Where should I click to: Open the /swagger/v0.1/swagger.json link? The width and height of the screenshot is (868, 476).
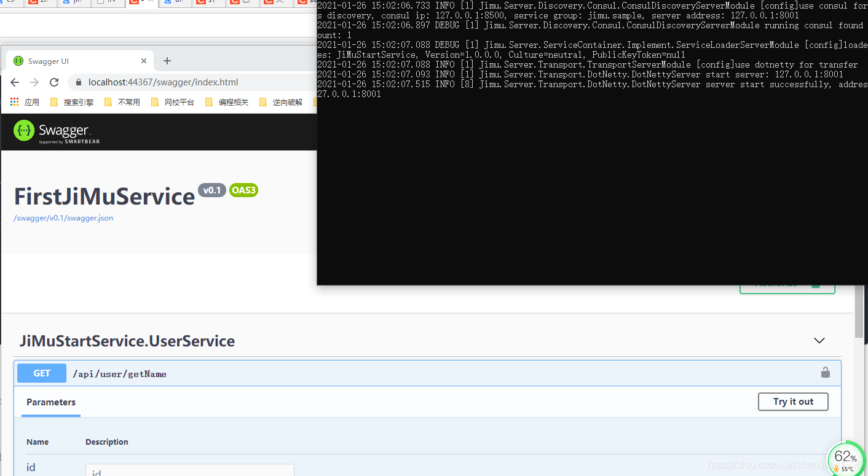coord(63,218)
